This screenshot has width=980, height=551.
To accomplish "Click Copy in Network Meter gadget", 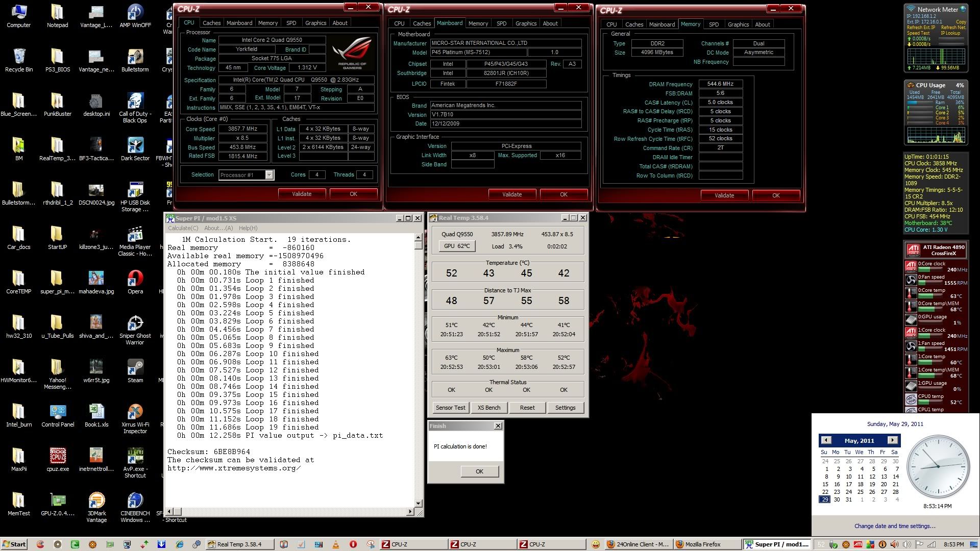I will click(961, 22).
